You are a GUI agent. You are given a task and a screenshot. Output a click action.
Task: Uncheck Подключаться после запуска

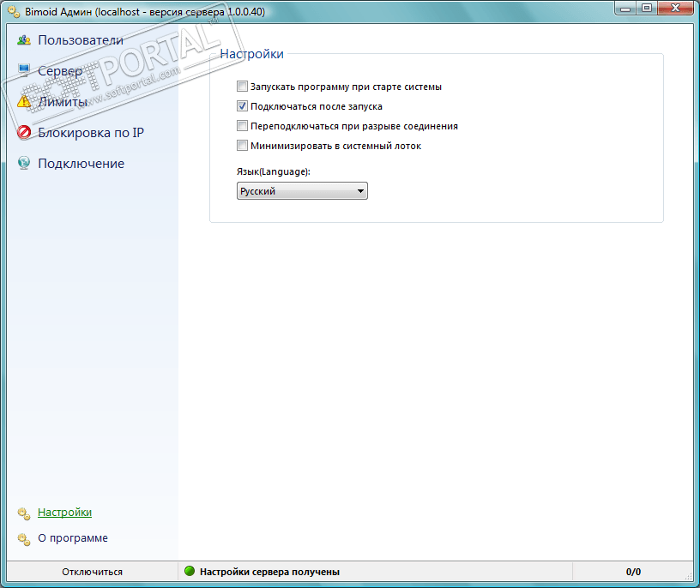242,105
